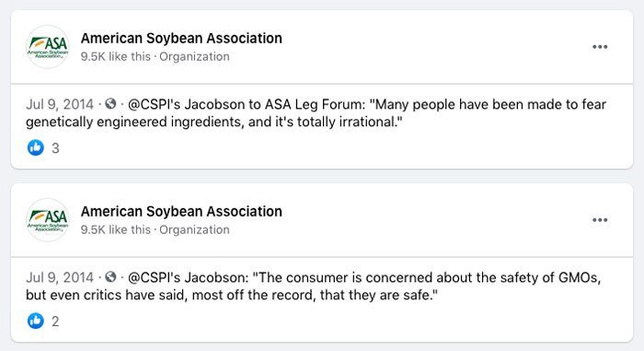The height and width of the screenshot is (351, 644).
Task: Show who reacted via the 2 likes count
Action: (x=55, y=322)
